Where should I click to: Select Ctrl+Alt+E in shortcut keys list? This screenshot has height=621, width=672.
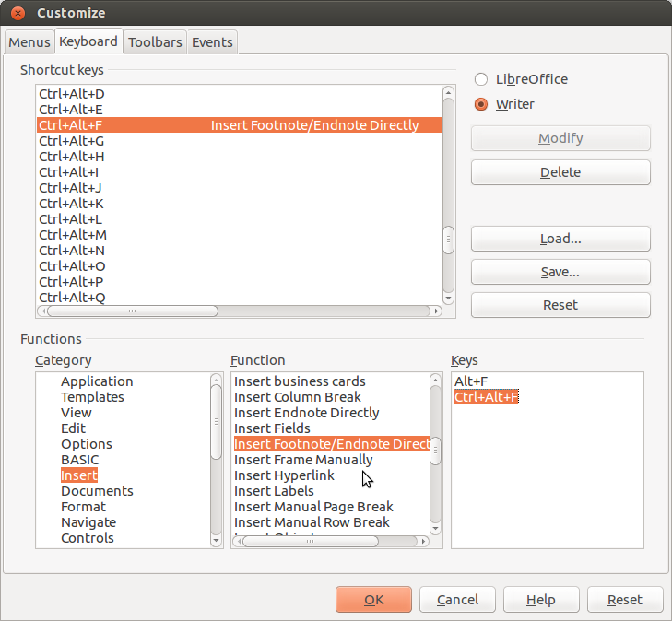[240, 110]
